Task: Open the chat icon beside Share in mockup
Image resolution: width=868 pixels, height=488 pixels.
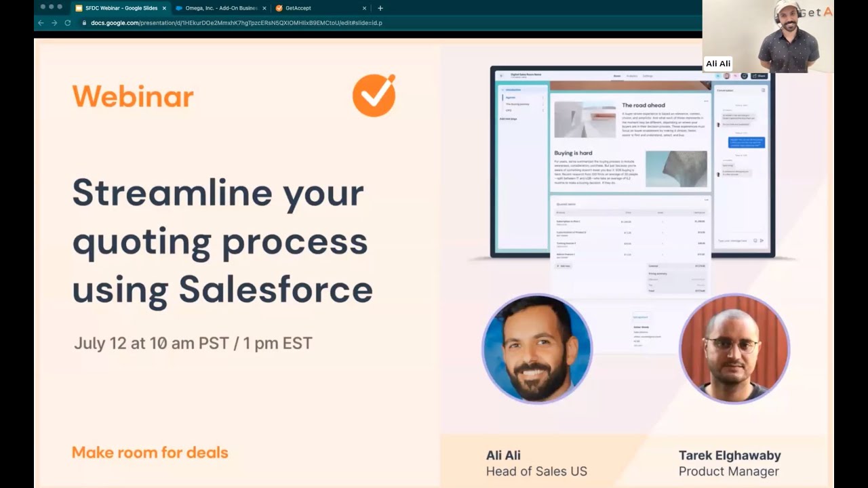Action: (x=744, y=76)
